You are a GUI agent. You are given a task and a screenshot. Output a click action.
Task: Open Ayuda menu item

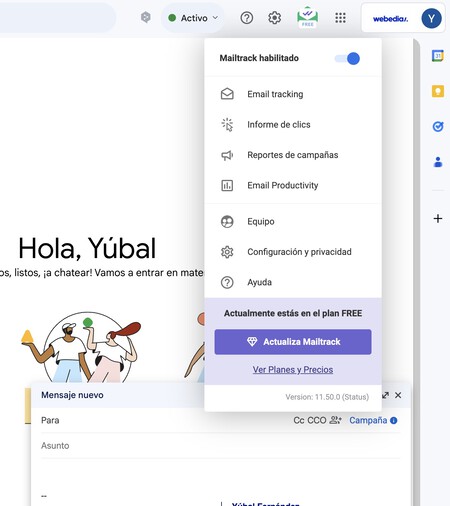pyautogui.click(x=293, y=282)
